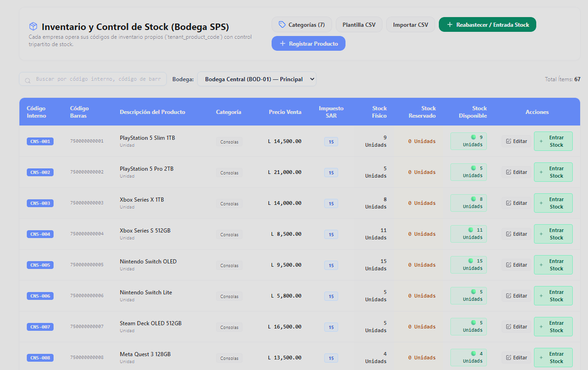
Task: Click the L 5,800.00 price cell
Action: click(286, 296)
